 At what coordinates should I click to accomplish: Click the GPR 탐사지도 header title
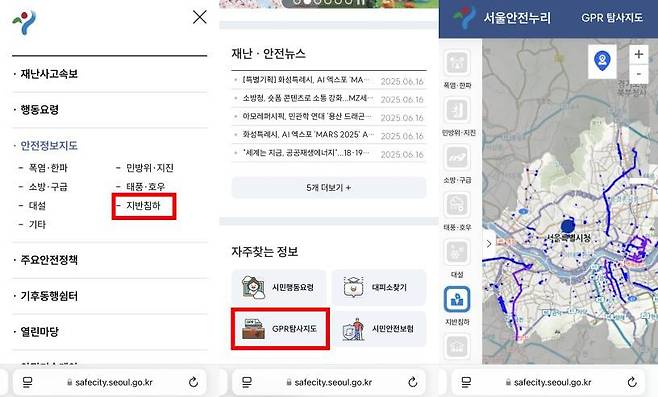pyautogui.click(x=612, y=18)
